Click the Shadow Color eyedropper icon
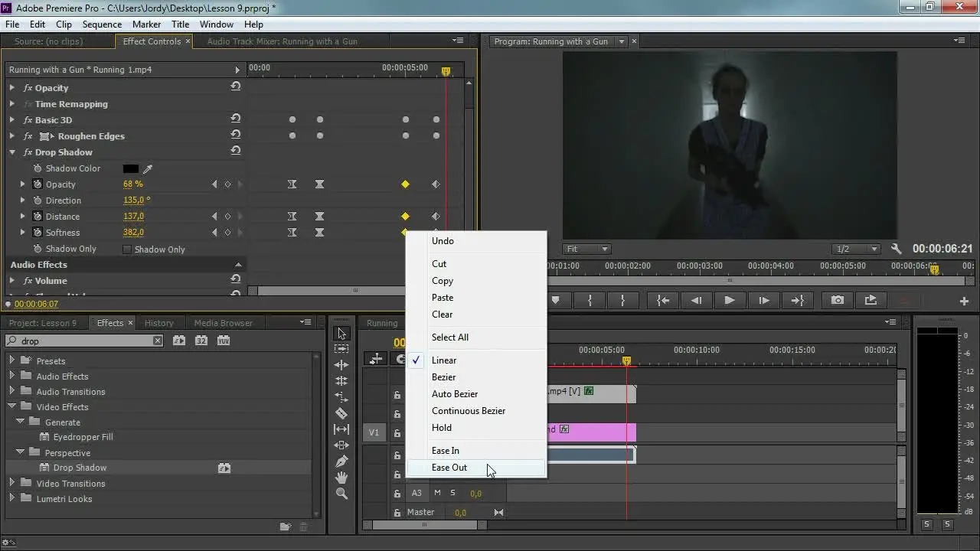This screenshot has height=551, width=980. [149, 168]
